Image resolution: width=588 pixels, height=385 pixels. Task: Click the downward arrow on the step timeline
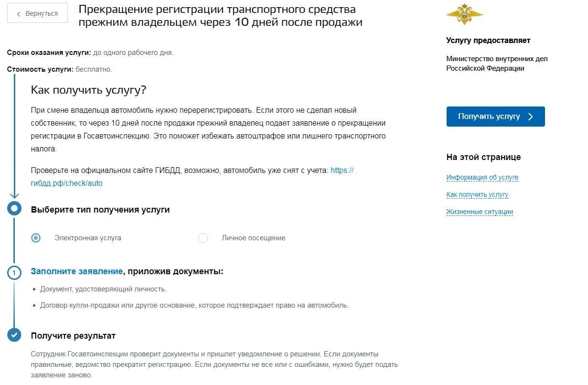[14, 194]
